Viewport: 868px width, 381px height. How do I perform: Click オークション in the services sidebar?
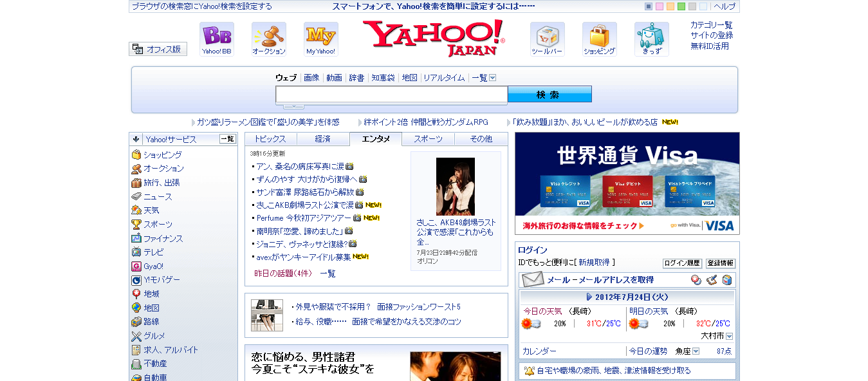point(163,169)
